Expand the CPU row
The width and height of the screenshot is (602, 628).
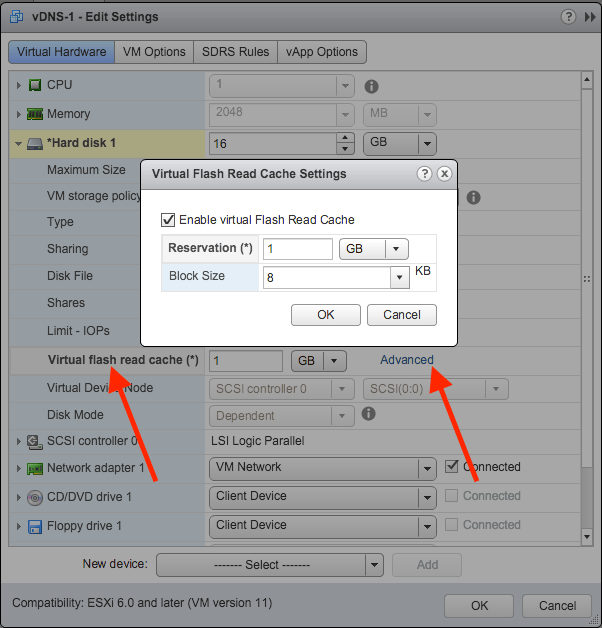click(x=18, y=85)
